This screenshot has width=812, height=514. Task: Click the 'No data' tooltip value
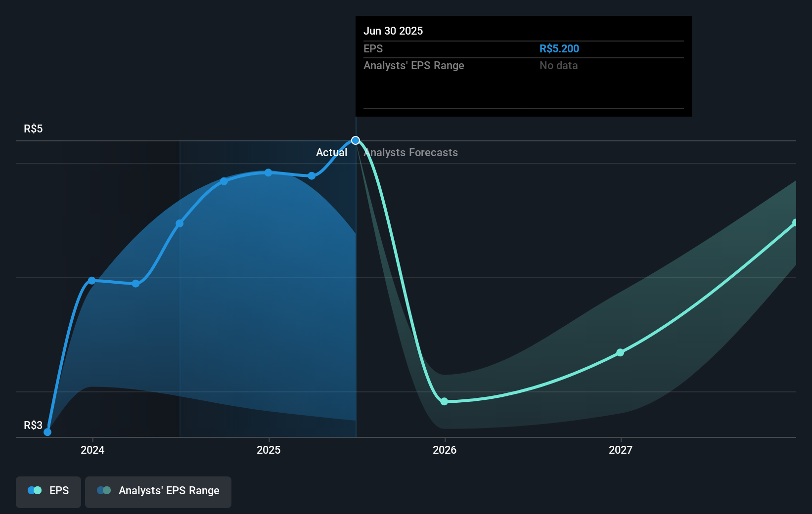558,65
